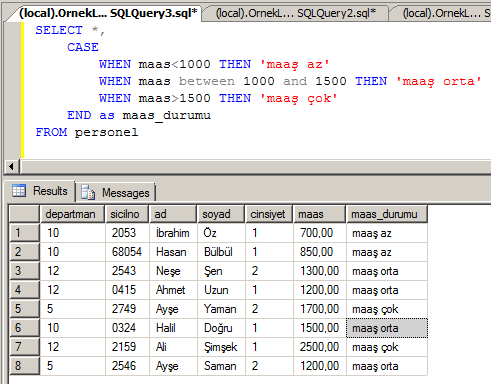
Task: Click the soyad cell Bülbül
Action: tap(221, 252)
